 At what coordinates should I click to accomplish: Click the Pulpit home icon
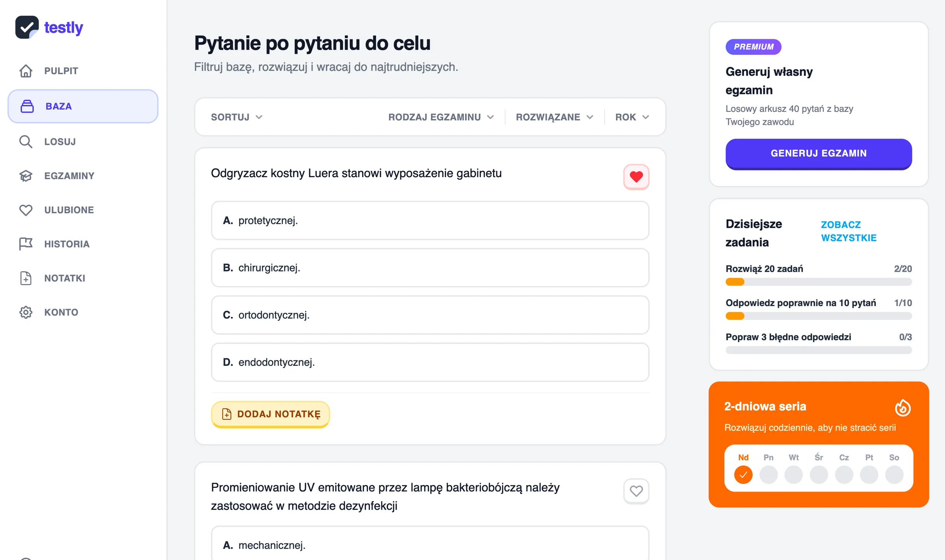click(x=26, y=71)
